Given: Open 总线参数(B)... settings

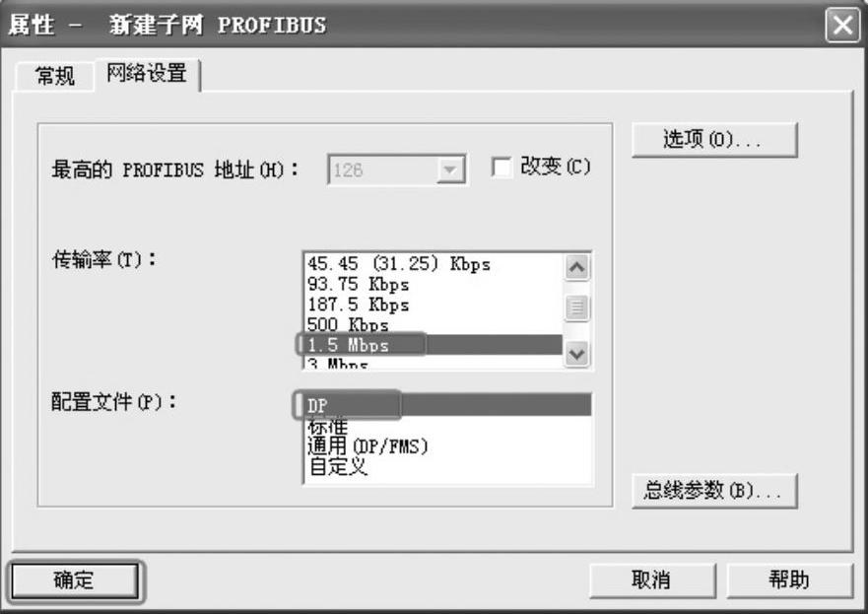Looking at the screenshot, I should click(714, 491).
